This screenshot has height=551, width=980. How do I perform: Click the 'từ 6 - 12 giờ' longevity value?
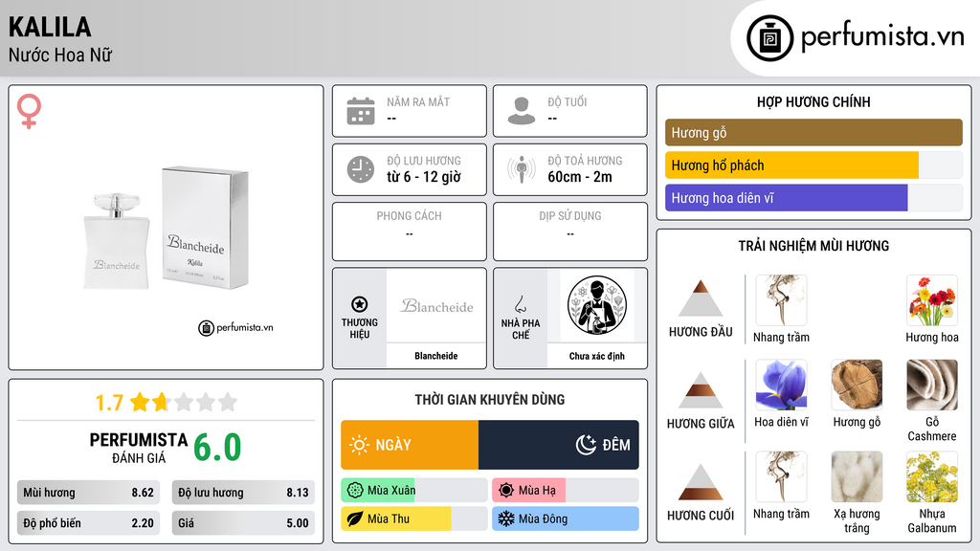coord(424,177)
